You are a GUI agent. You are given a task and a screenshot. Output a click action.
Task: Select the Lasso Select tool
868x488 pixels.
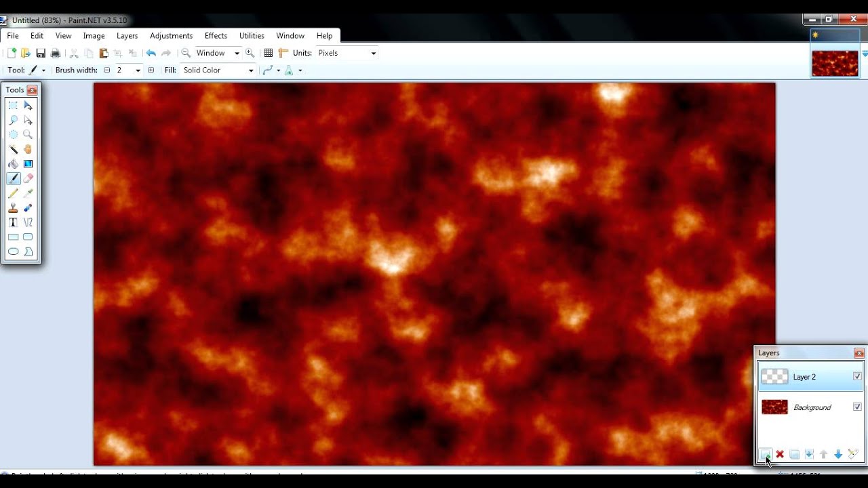(13, 120)
